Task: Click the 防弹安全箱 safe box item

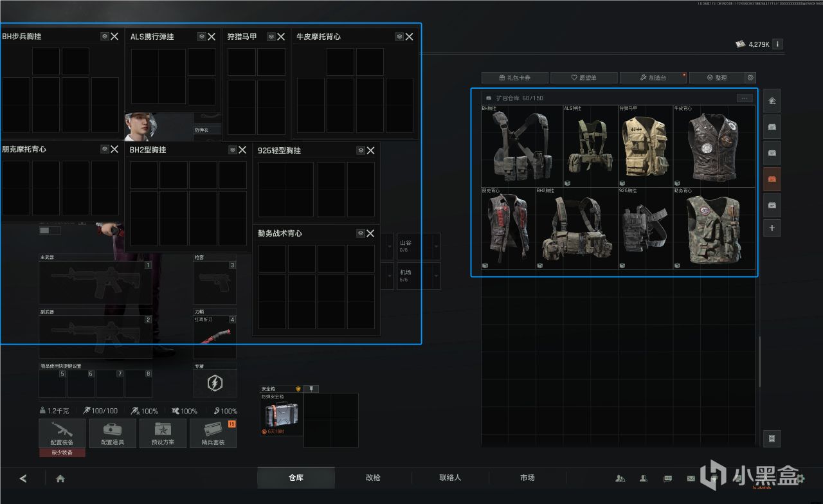Action: [281, 415]
